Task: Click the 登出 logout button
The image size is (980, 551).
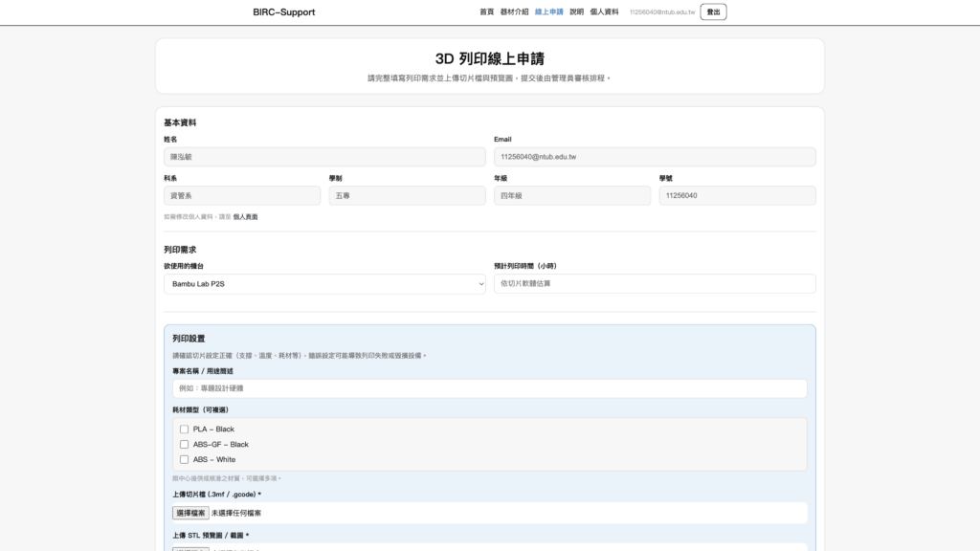Action: coord(713,11)
